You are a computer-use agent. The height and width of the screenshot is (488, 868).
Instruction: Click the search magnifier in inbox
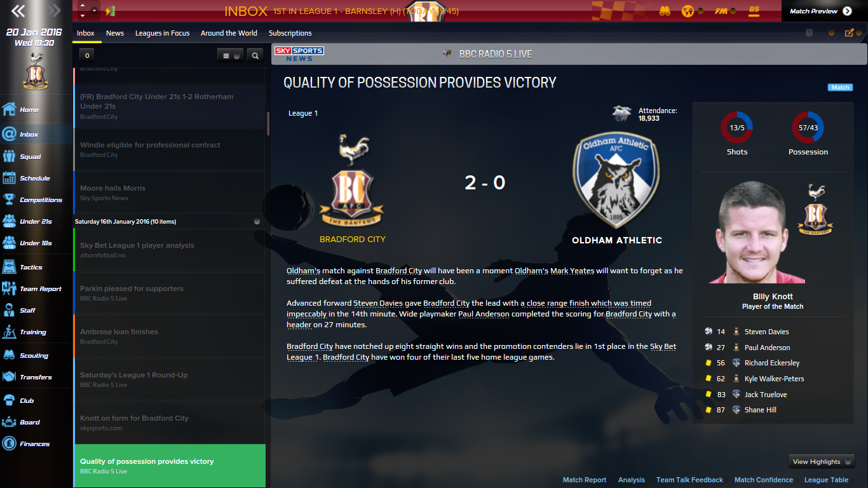click(x=255, y=55)
